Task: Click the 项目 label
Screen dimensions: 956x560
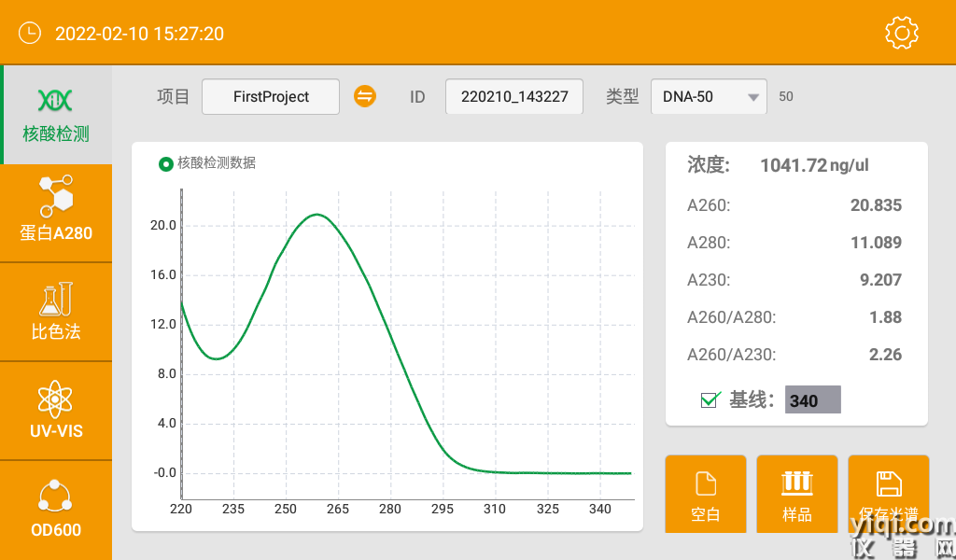Action: tap(173, 96)
